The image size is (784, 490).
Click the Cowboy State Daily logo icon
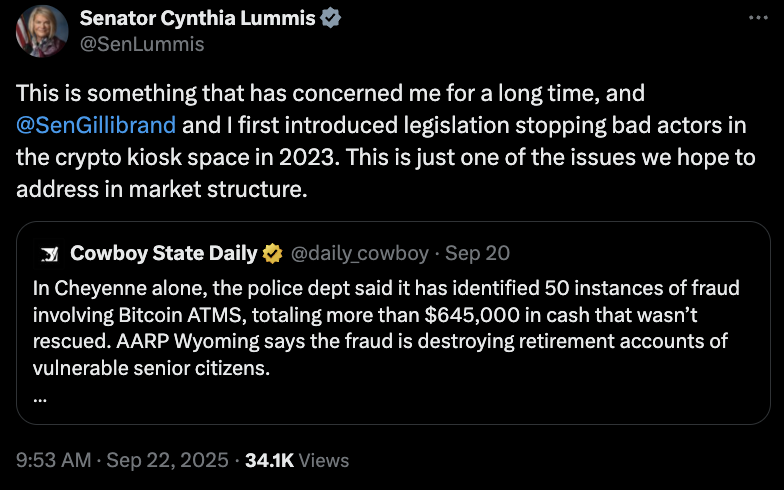point(49,254)
